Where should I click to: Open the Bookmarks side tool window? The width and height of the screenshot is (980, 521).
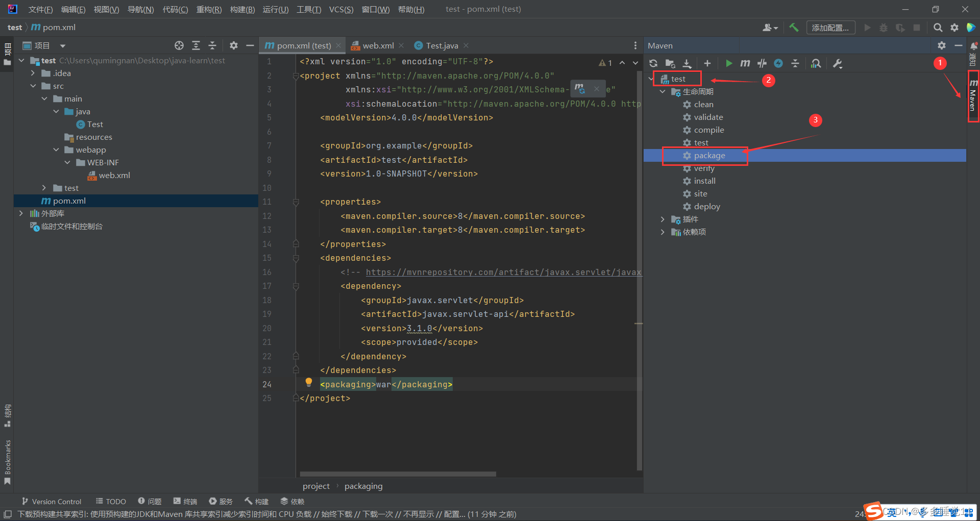(7, 463)
